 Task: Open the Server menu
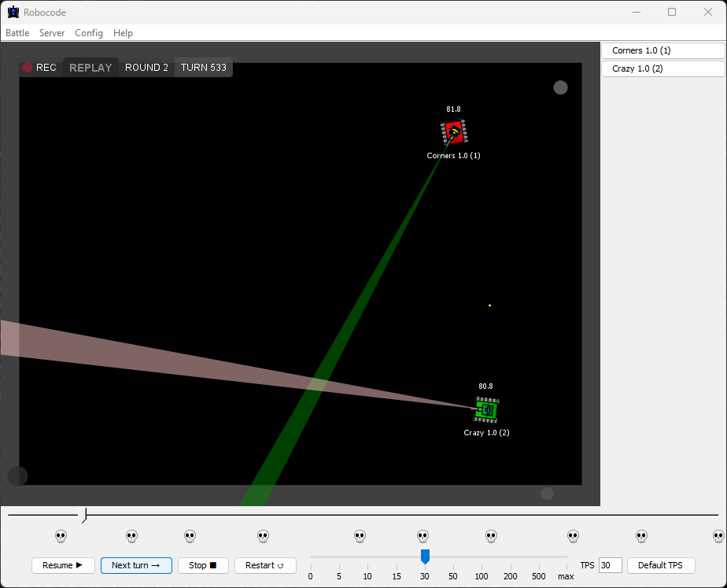point(52,33)
